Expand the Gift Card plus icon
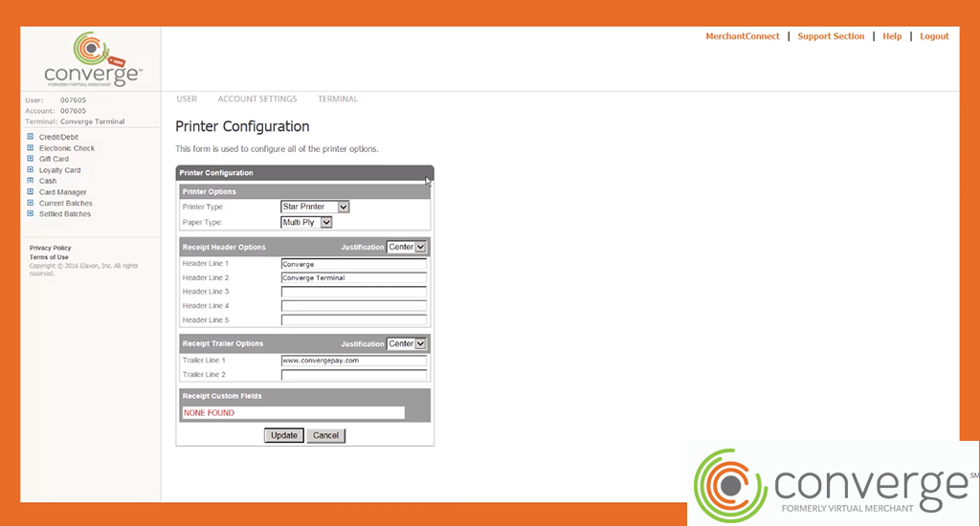 click(31, 159)
